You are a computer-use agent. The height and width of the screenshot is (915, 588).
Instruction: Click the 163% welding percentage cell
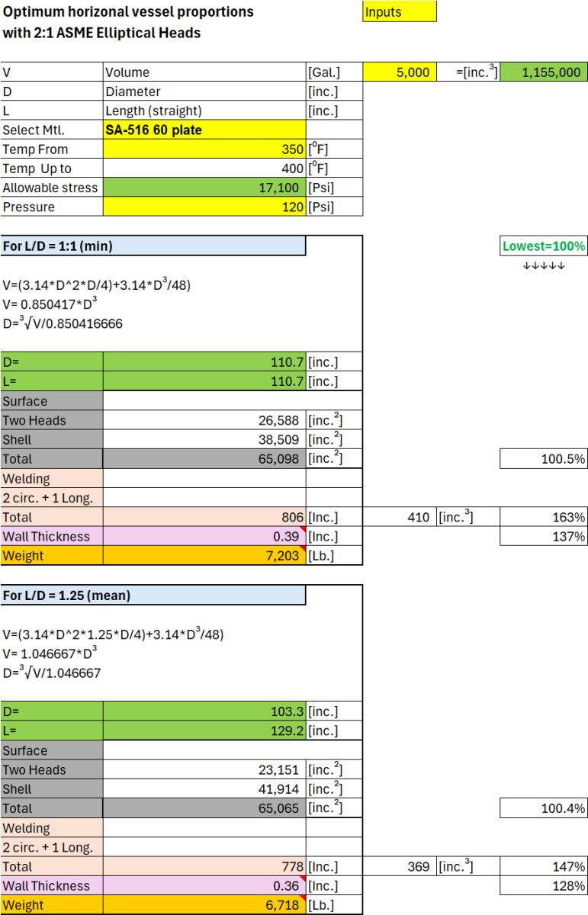[x=544, y=518]
